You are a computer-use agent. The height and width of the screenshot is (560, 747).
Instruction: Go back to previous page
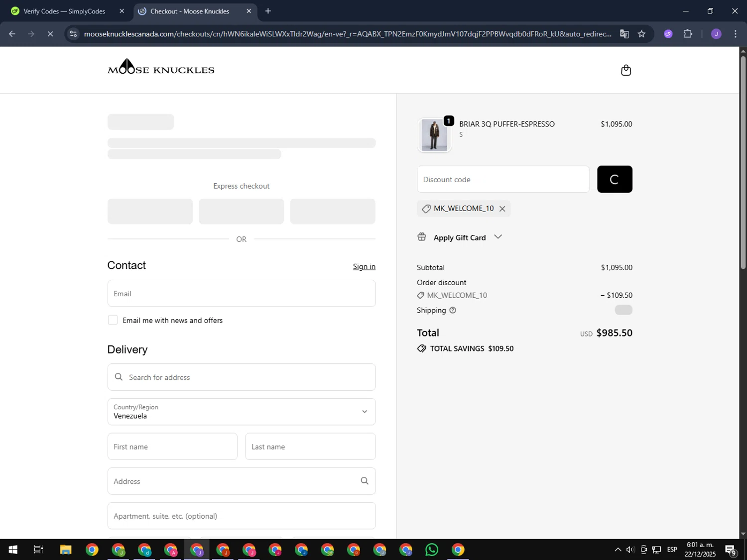tap(12, 34)
